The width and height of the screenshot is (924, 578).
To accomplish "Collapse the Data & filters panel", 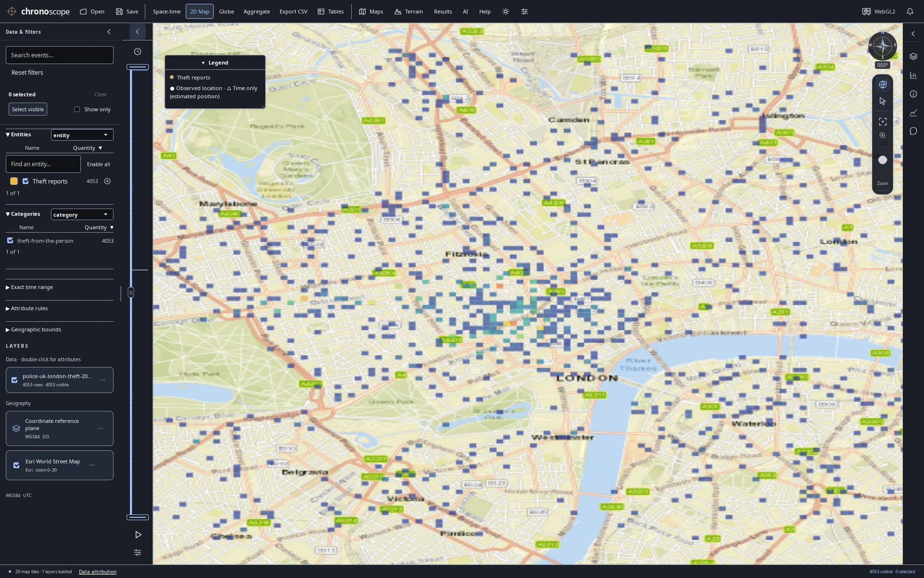I will (109, 32).
